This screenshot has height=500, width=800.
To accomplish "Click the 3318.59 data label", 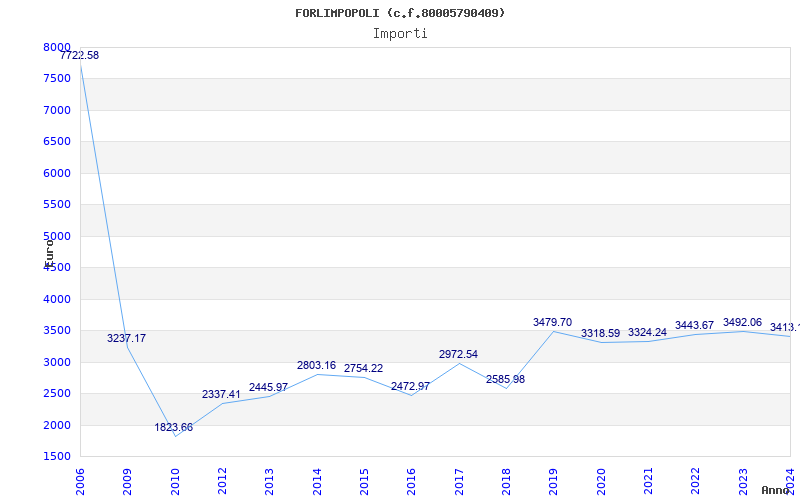I will [601, 333].
